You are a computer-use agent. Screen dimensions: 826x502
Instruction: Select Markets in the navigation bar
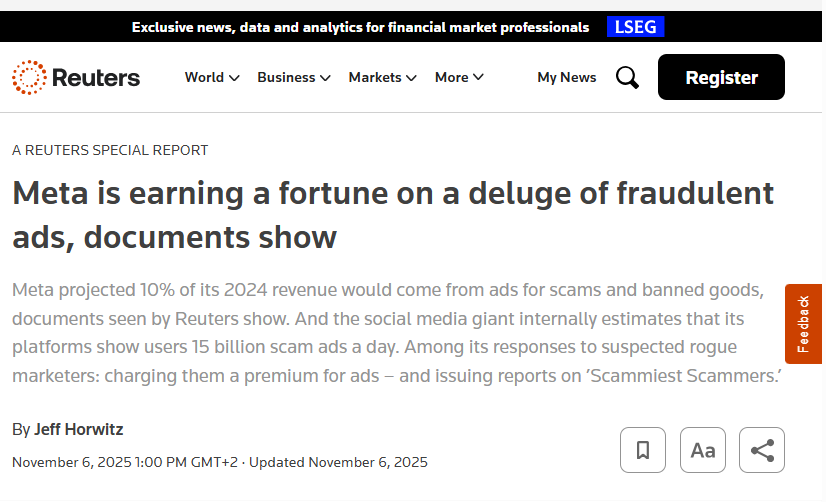coord(374,77)
